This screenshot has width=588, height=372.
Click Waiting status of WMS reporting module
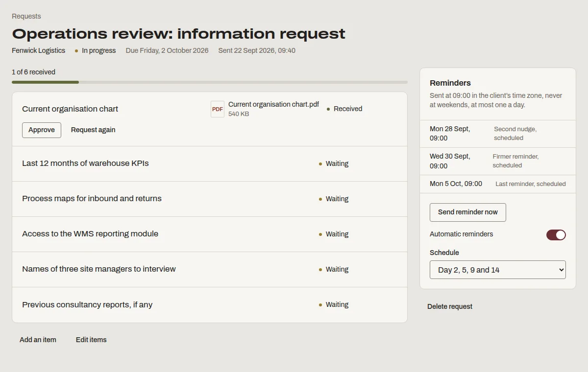click(x=334, y=234)
